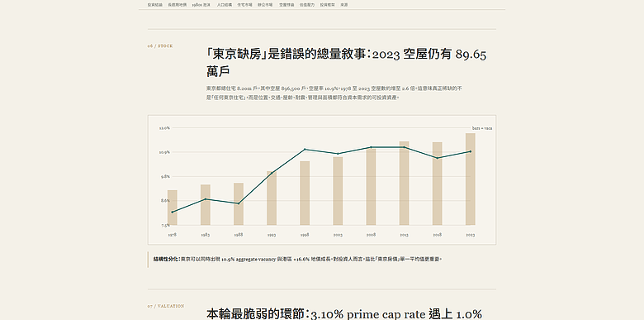
Task: Click the '06 / STOCK' section label
Action: coord(160,46)
